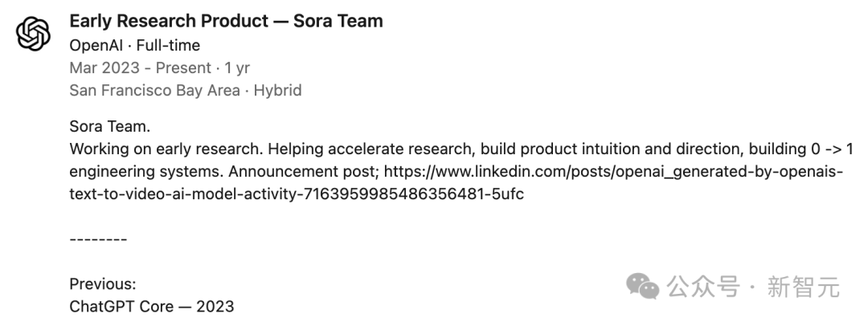
Task: Click the standalone Sora Team. description line
Action: pos(110,127)
